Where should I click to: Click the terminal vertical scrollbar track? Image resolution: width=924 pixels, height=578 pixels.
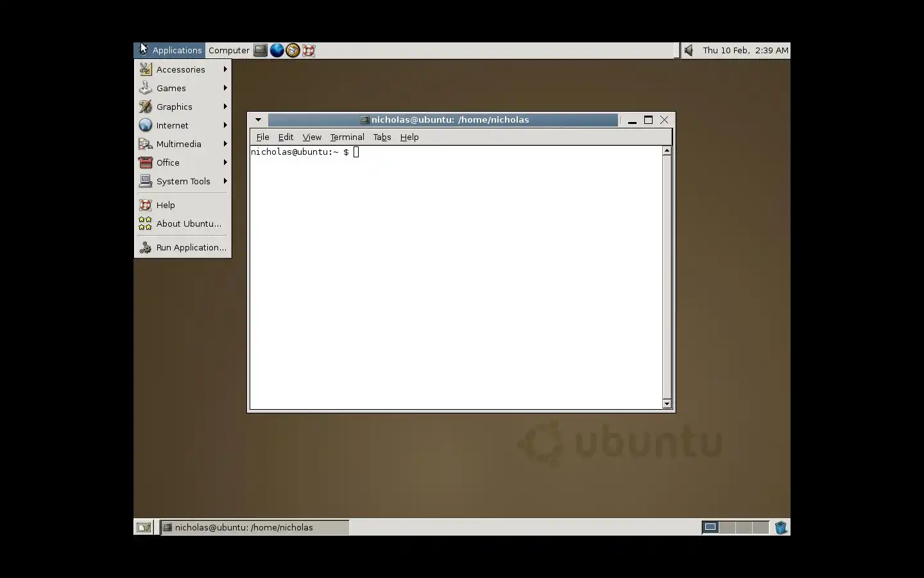tap(667, 277)
